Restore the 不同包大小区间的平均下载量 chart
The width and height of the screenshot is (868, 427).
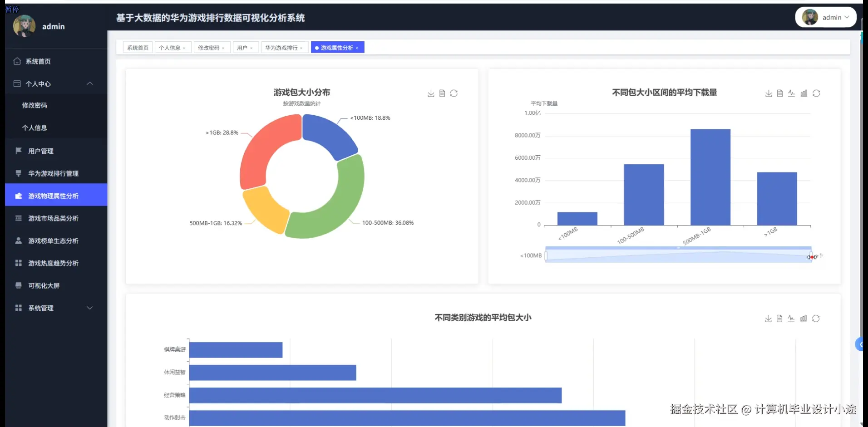click(816, 93)
